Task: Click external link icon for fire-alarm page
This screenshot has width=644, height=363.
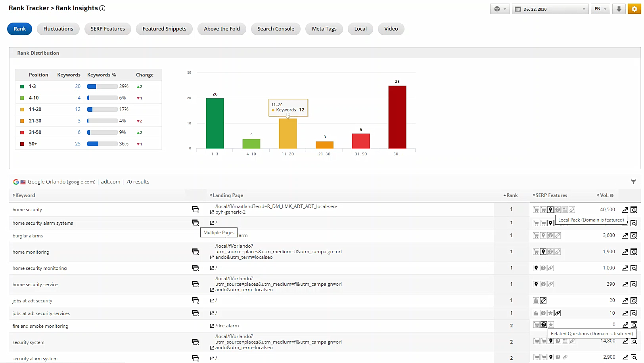Action: (x=212, y=326)
